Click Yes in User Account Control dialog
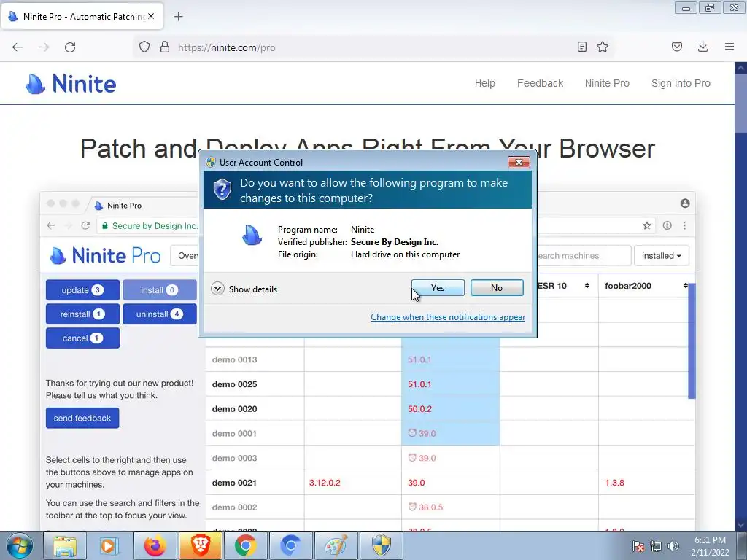This screenshot has width=747, height=560. 438,287
